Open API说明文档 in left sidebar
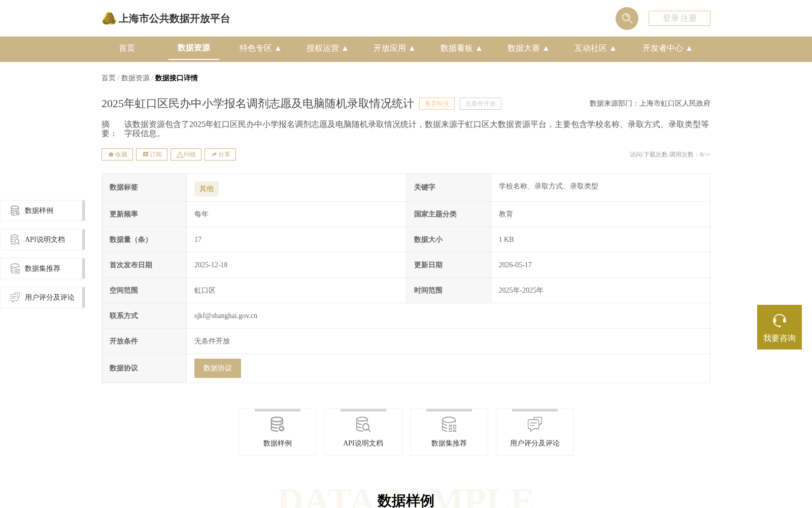The width and height of the screenshot is (812, 508). [43, 240]
